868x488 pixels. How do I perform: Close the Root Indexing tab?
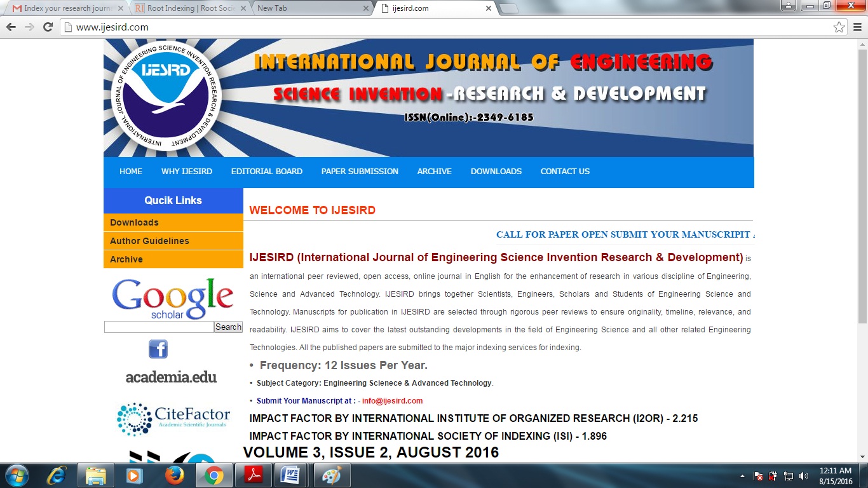pyautogui.click(x=242, y=8)
